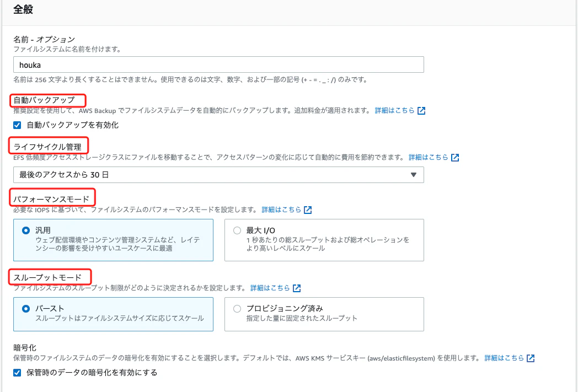Select the プロビジョニング済み throughput radio

click(237, 309)
